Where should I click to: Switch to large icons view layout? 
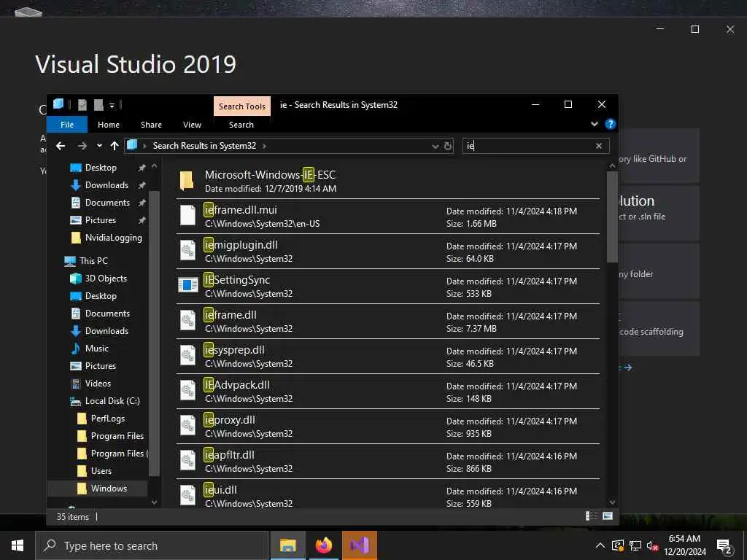(x=608, y=516)
